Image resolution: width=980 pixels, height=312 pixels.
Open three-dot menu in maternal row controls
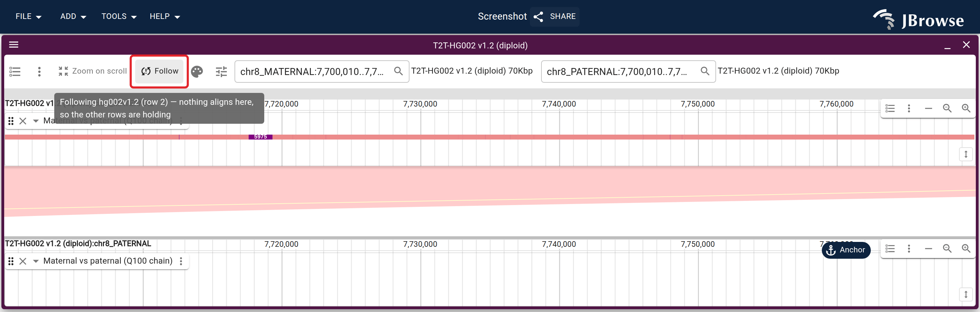click(909, 109)
